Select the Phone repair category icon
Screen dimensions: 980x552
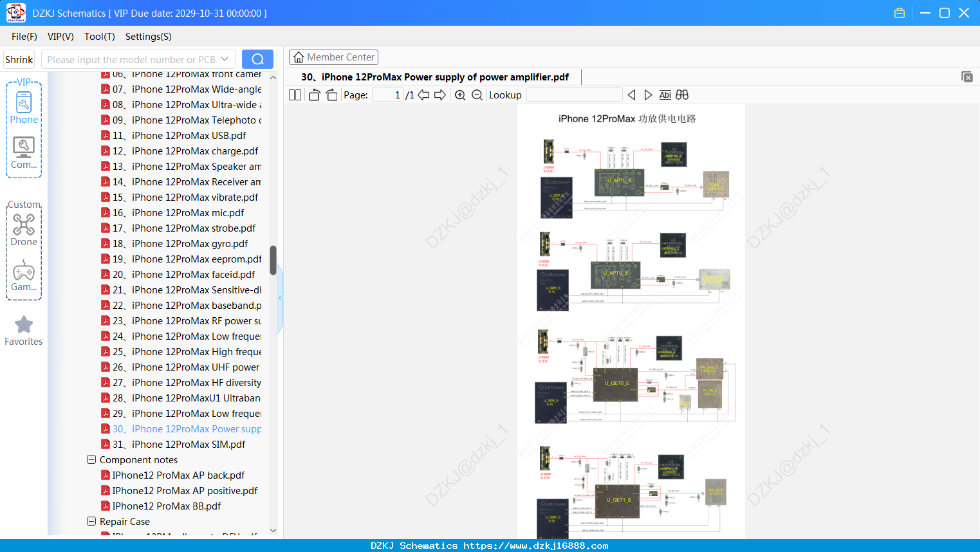tap(24, 103)
